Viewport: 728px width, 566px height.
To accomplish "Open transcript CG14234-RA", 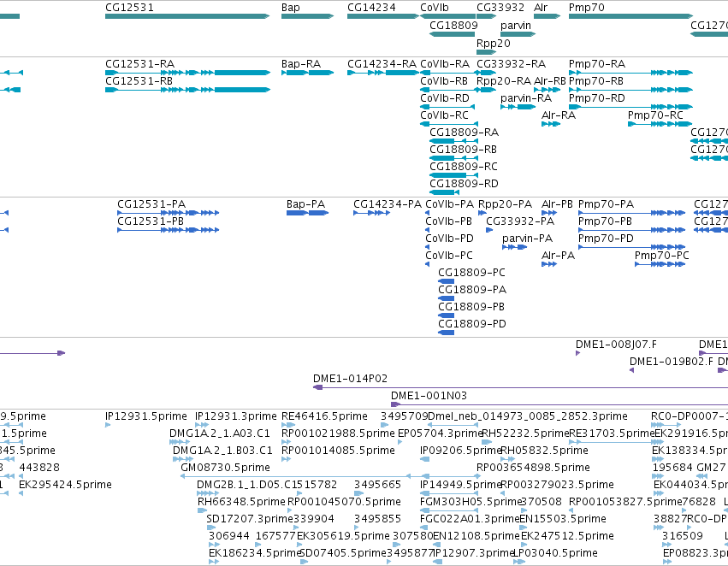I will (x=383, y=73).
